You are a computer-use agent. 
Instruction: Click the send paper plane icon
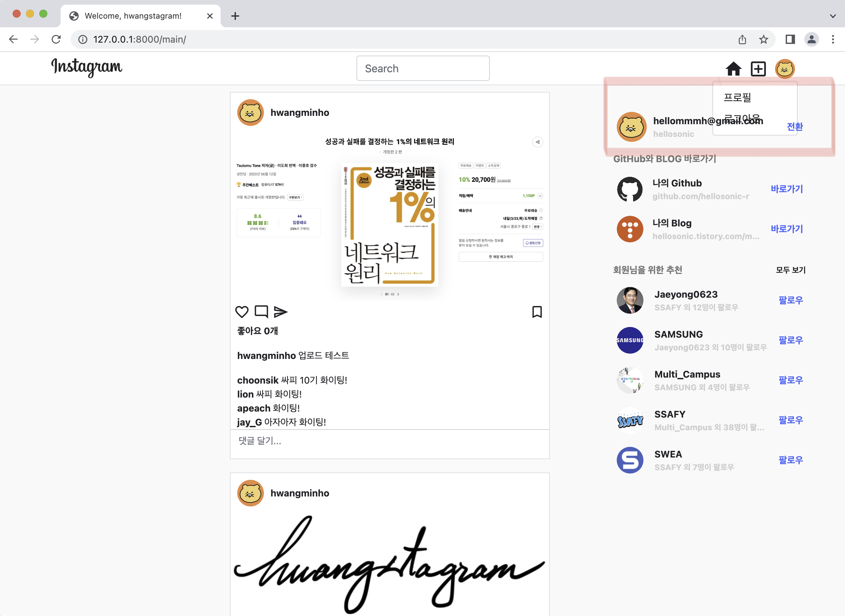click(x=281, y=312)
